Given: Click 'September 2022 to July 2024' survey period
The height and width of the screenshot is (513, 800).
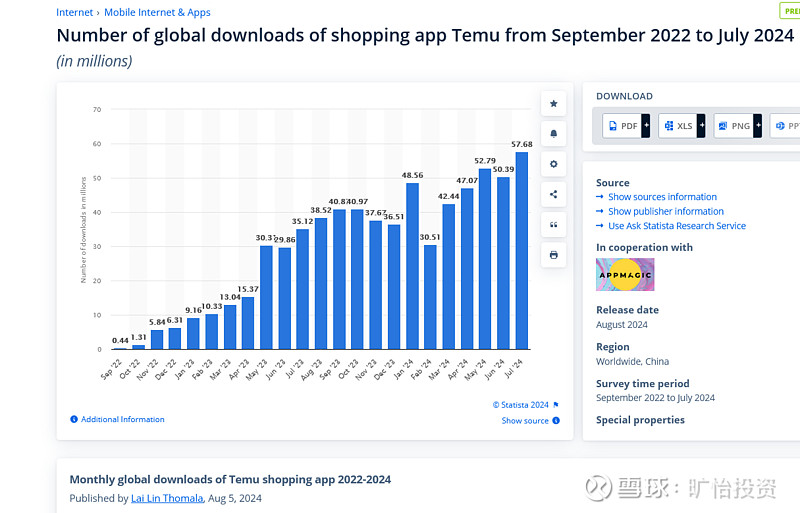Looking at the screenshot, I should [655, 398].
